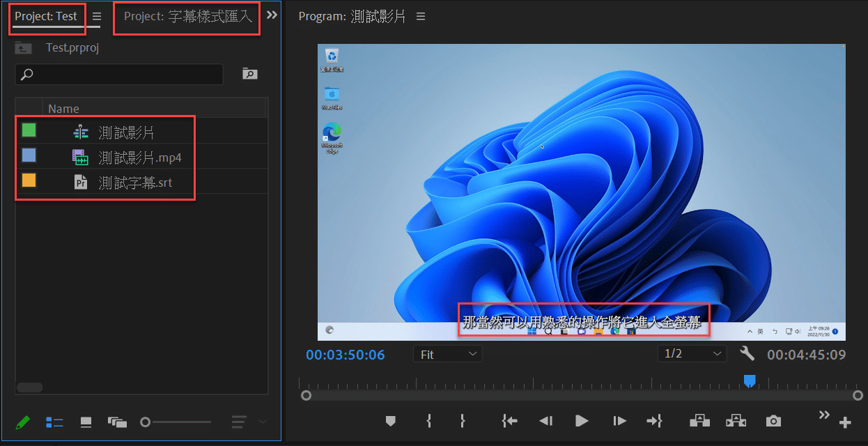Click the video clip icon for 測試影片.mp4

click(81, 157)
